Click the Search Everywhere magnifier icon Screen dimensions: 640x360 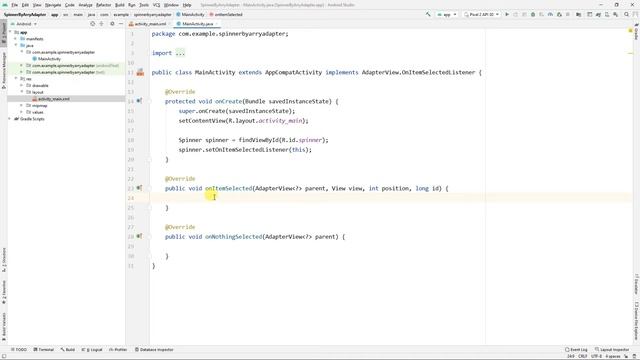[627, 14]
